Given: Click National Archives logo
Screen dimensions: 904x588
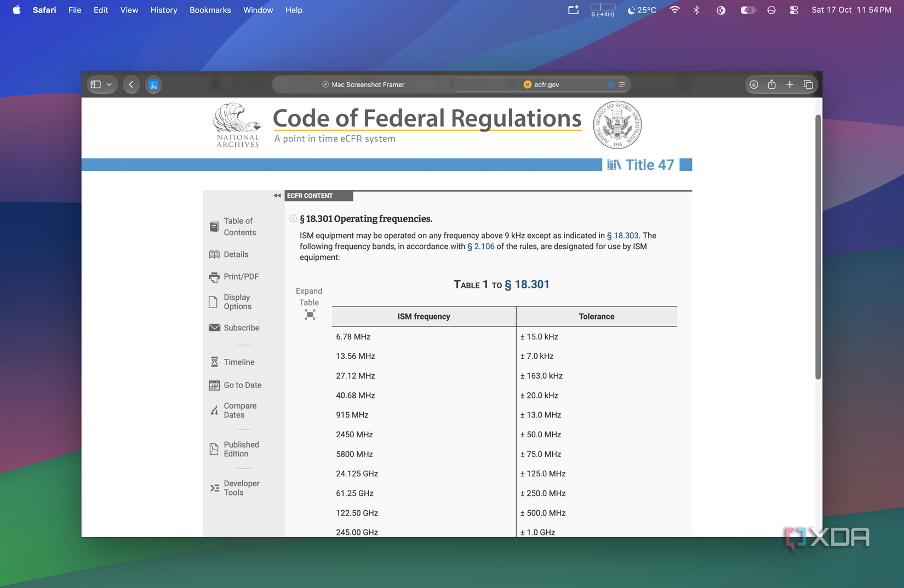Looking at the screenshot, I should (x=237, y=125).
